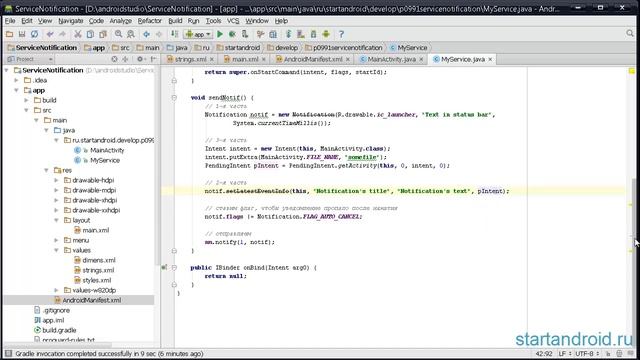
Task: Select MyService in project tree
Action: [105, 160]
